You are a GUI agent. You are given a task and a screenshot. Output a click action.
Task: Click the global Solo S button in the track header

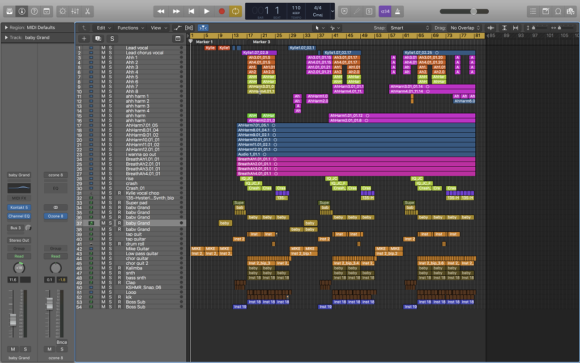(112, 38)
